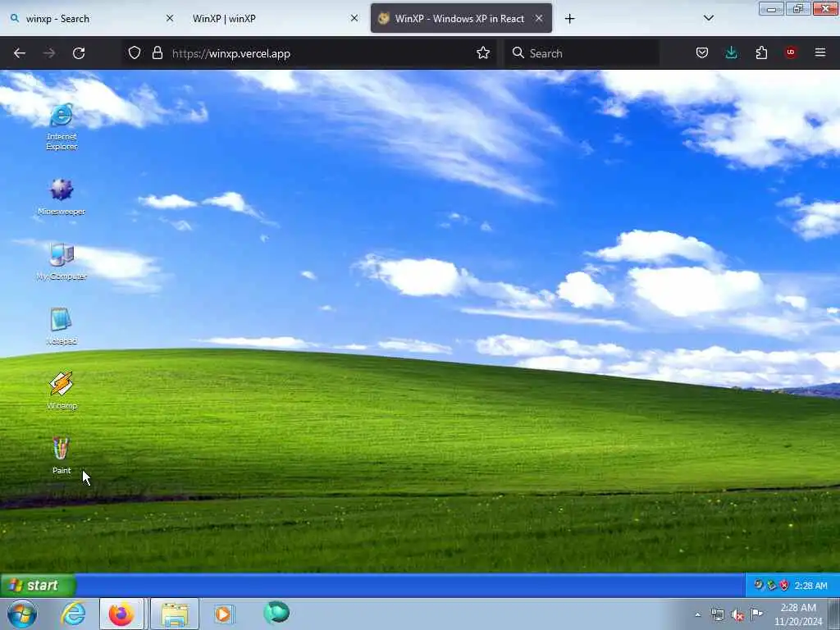Launch the Winamp desktop icon
This screenshot has height=630, width=840.
pos(62,390)
